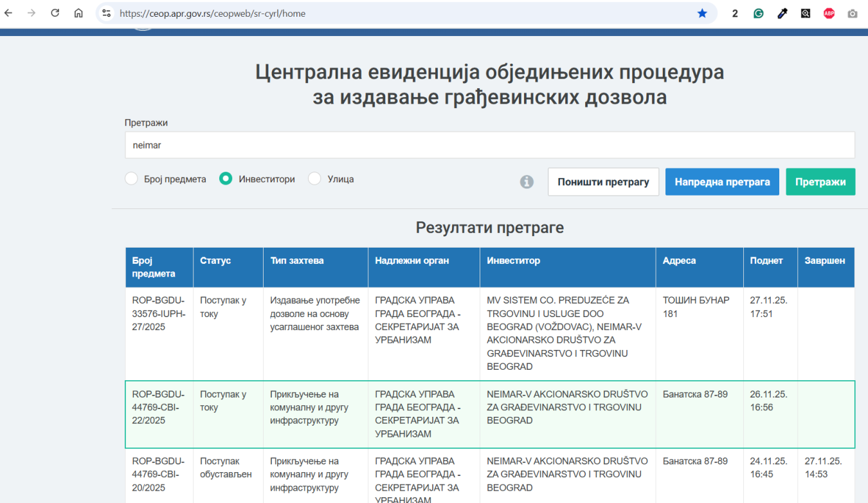The image size is (868, 503).
Task: Bookmark the page with the star icon
Action: [703, 13]
